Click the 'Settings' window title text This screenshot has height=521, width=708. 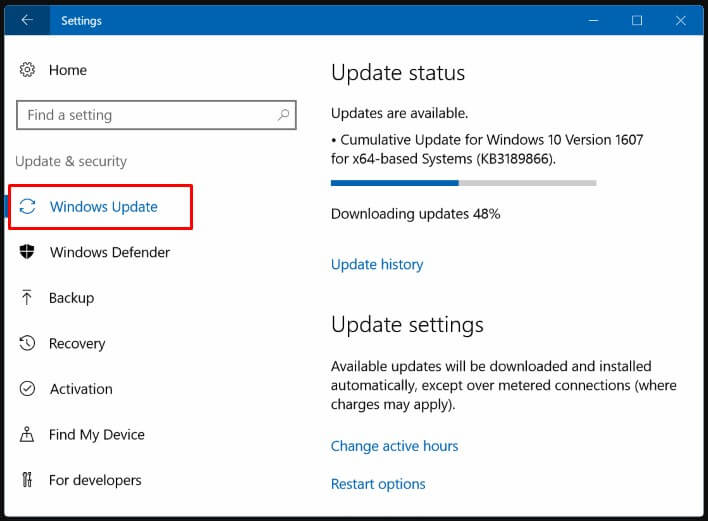click(x=81, y=21)
